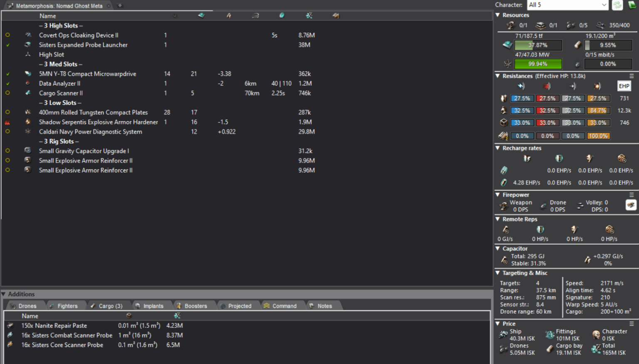The width and height of the screenshot is (639, 364).
Task: Toggle state of Cargo Scanner II
Action: click(x=7, y=93)
